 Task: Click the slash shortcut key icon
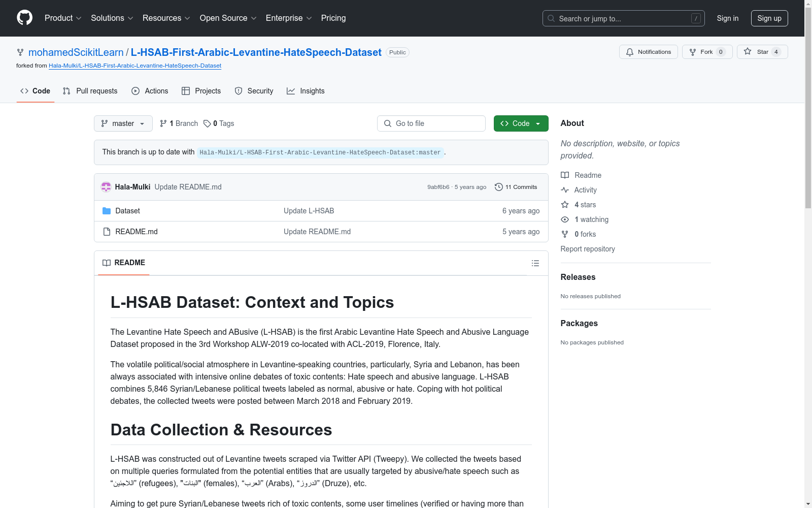pyautogui.click(x=696, y=18)
